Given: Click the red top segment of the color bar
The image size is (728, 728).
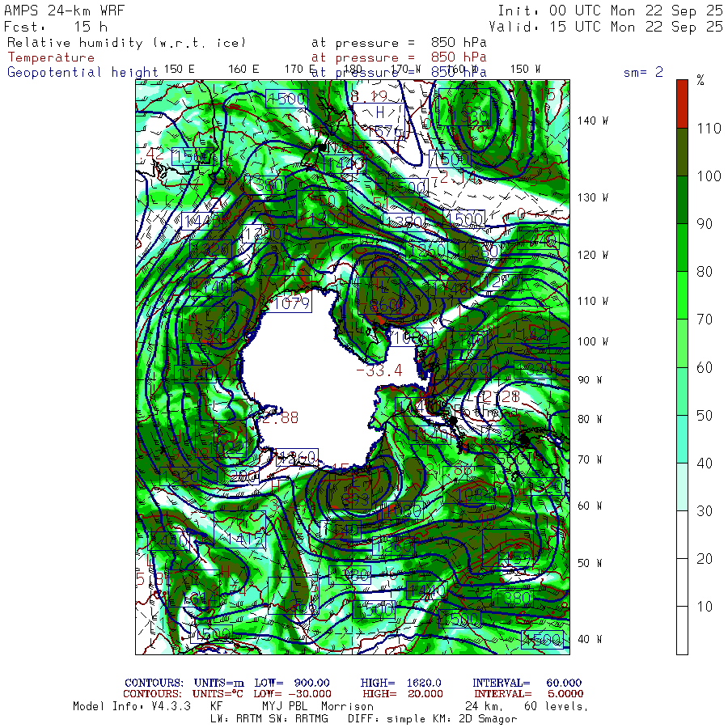Looking at the screenshot, I should pyautogui.click(x=682, y=104).
